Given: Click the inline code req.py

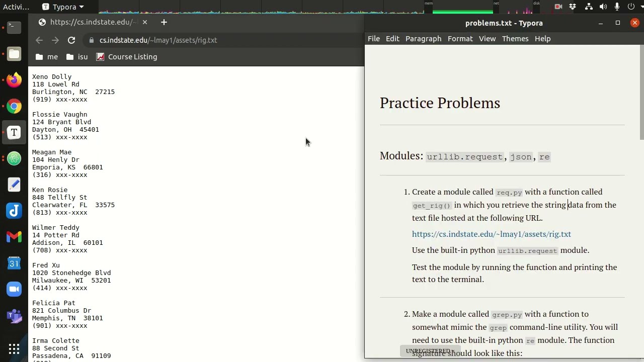Looking at the screenshot, I should click(509, 193).
